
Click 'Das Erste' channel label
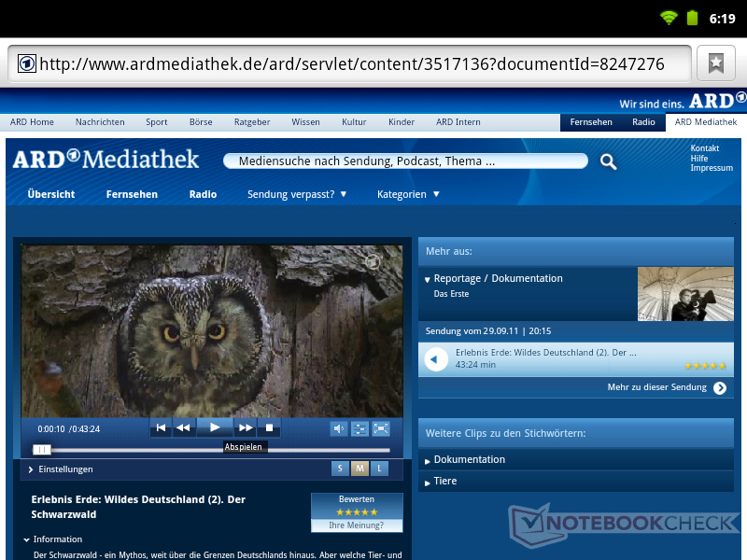coord(451,294)
